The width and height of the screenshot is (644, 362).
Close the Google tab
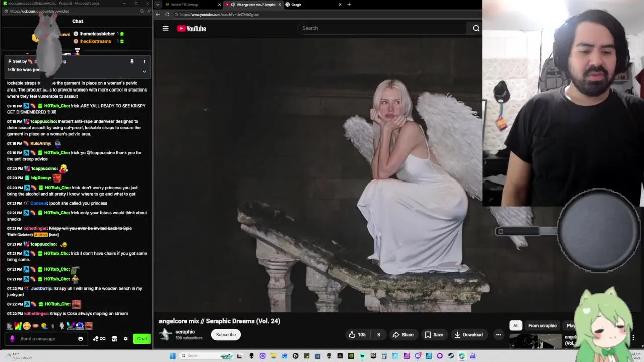click(x=340, y=5)
